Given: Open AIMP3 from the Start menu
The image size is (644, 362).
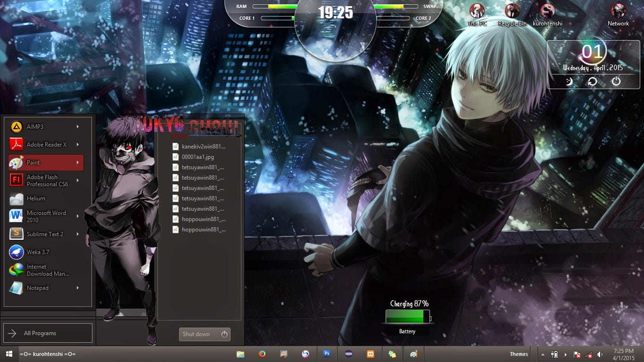Looking at the screenshot, I should tap(38, 126).
